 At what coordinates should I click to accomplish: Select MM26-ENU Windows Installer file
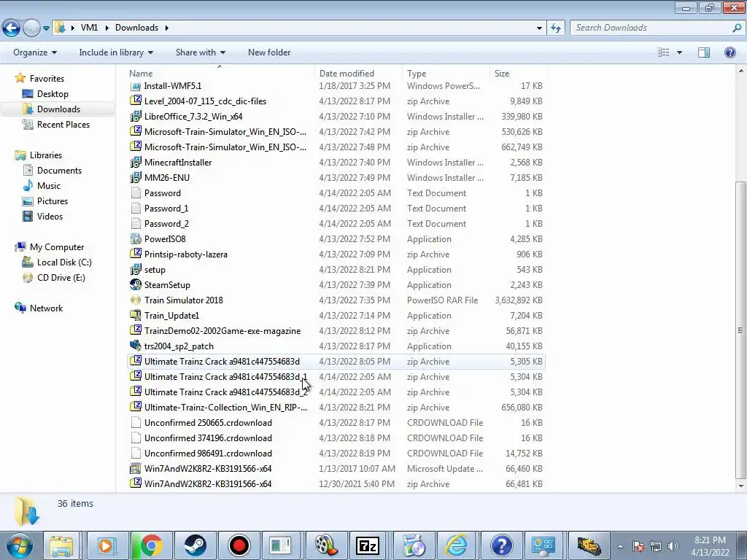(x=167, y=178)
